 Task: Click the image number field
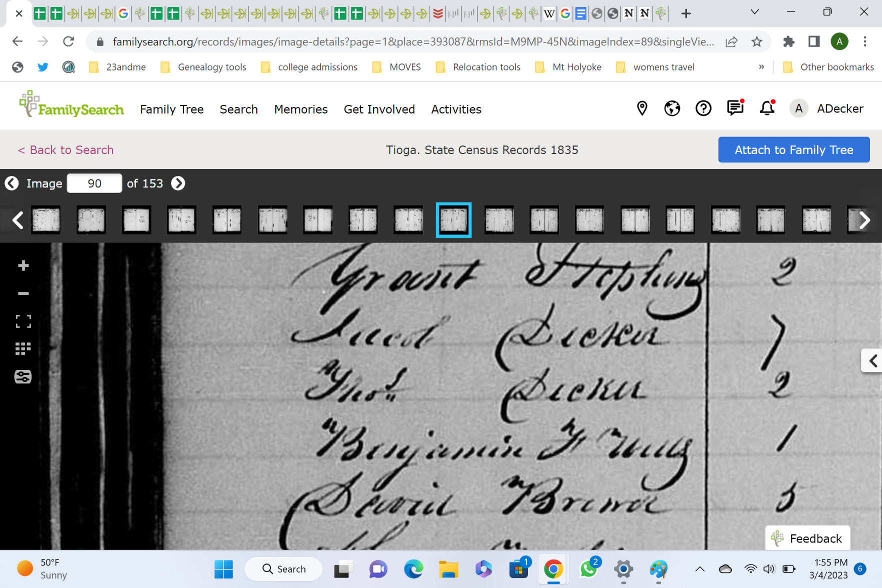tap(94, 183)
